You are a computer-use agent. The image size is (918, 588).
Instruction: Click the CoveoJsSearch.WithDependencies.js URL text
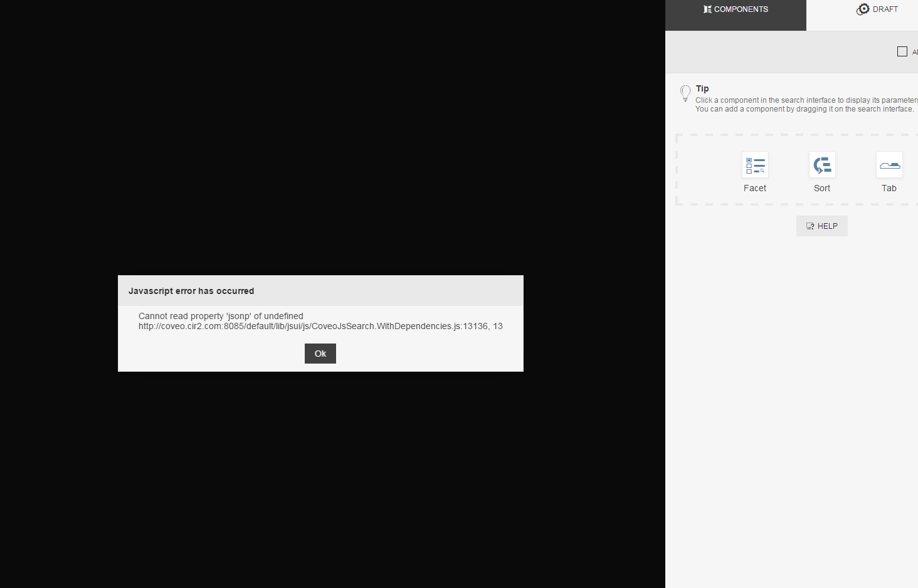[320, 326]
